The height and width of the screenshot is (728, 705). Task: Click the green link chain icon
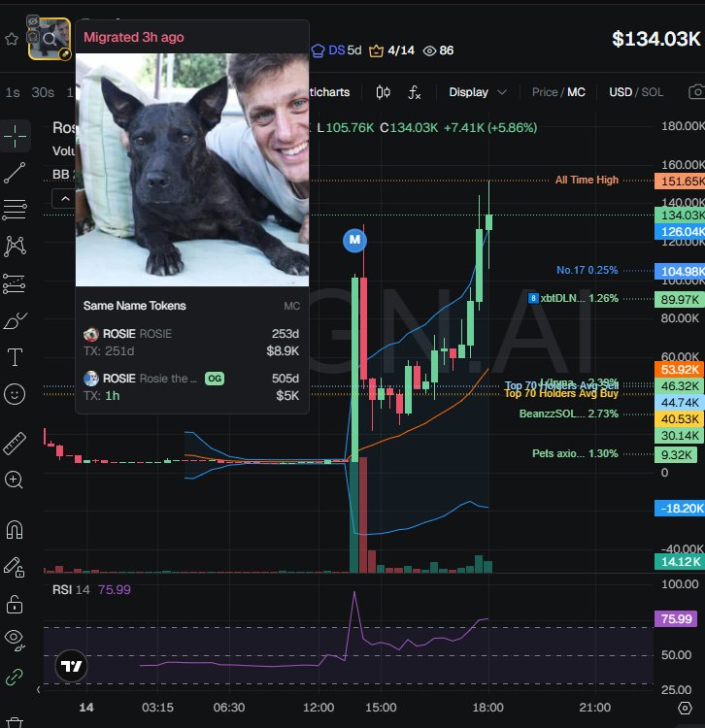coord(15,677)
